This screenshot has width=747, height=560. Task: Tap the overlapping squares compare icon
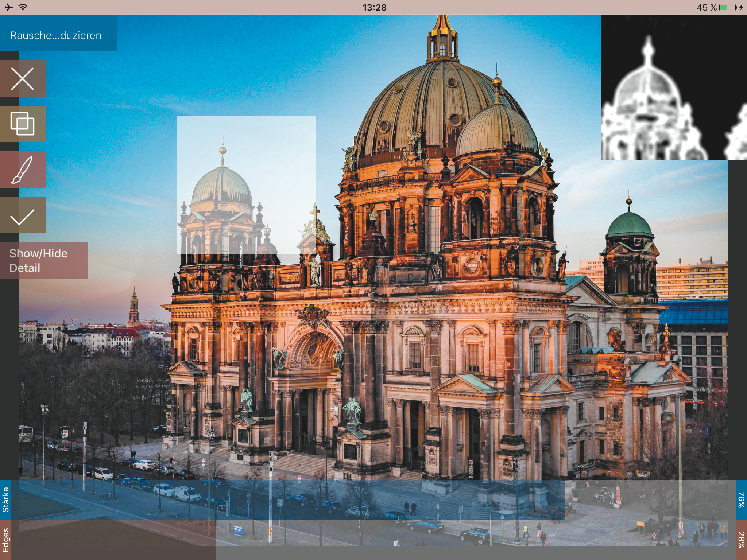pos(23,124)
